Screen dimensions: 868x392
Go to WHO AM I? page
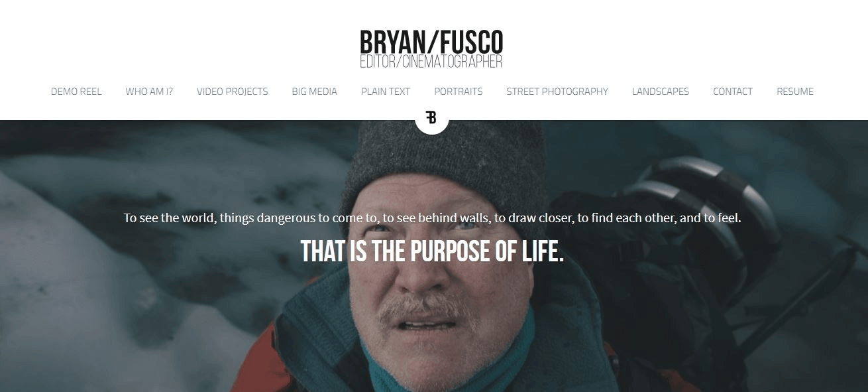pos(149,92)
